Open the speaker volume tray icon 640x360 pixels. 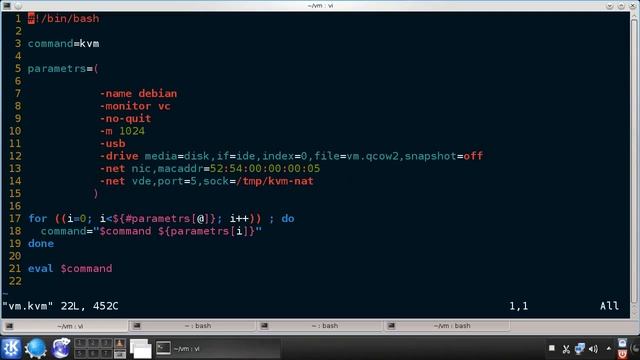593,349
